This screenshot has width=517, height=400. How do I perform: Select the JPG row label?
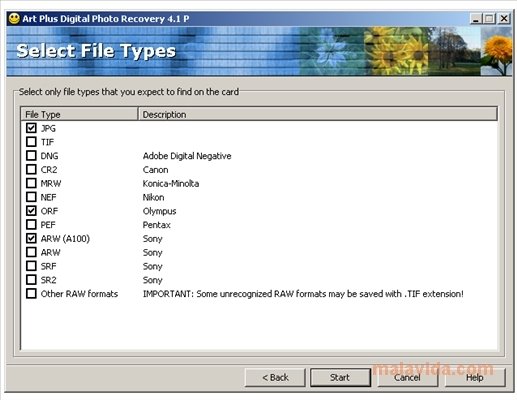48,128
